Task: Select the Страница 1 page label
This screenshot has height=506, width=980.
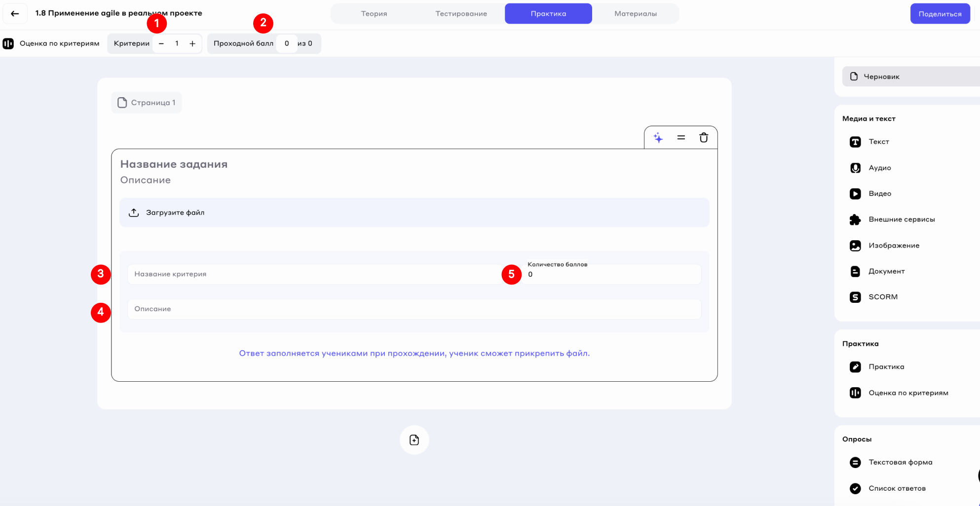Action: point(147,103)
